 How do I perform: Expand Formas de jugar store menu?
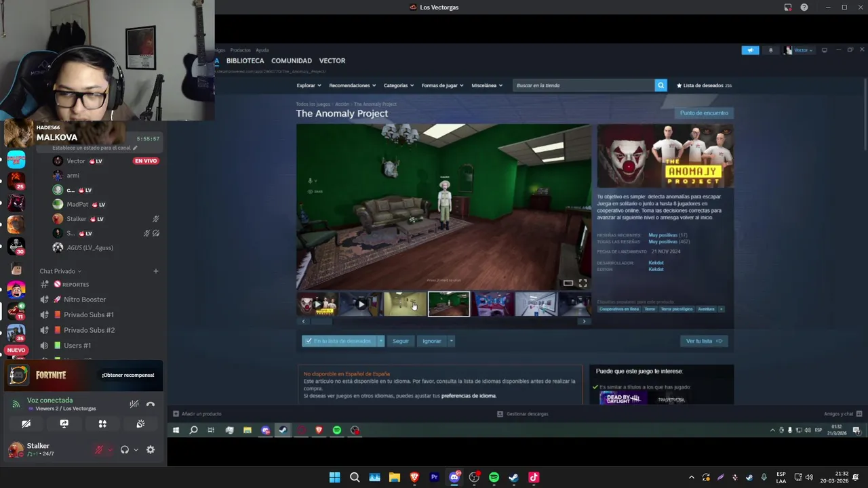click(442, 85)
